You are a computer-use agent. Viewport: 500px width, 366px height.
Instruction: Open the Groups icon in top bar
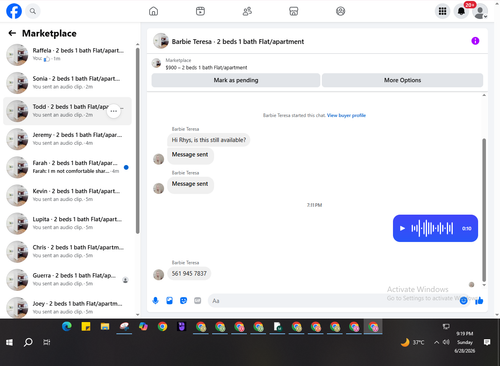pos(340,11)
